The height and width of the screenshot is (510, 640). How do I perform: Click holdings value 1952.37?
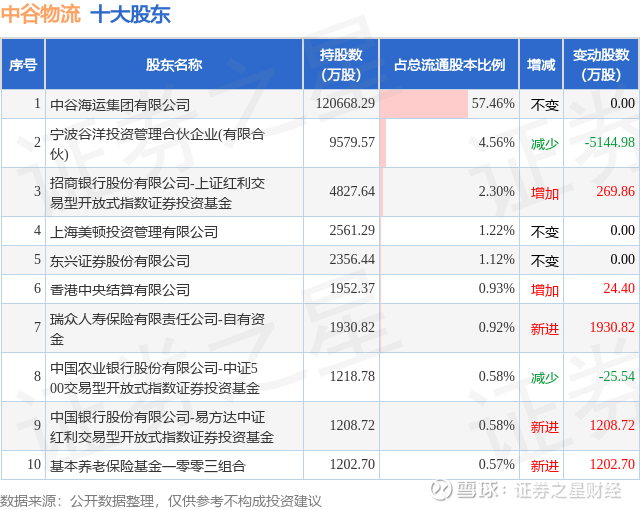[352, 288]
